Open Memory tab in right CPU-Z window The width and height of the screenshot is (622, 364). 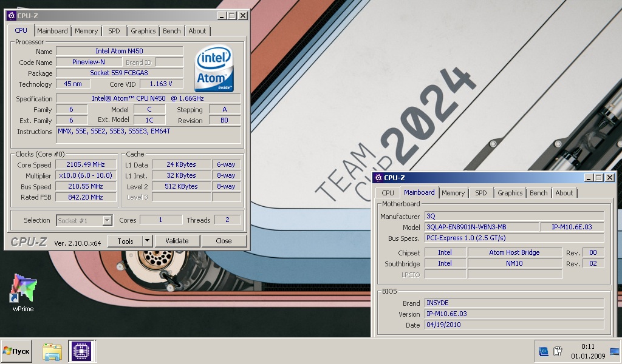(x=453, y=193)
